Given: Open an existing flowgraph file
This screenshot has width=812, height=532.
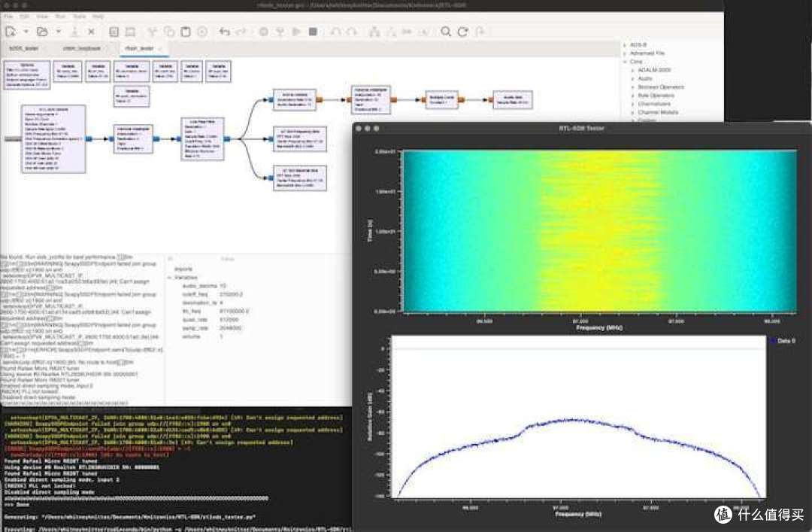Looking at the screenshot, I should 41,32.
